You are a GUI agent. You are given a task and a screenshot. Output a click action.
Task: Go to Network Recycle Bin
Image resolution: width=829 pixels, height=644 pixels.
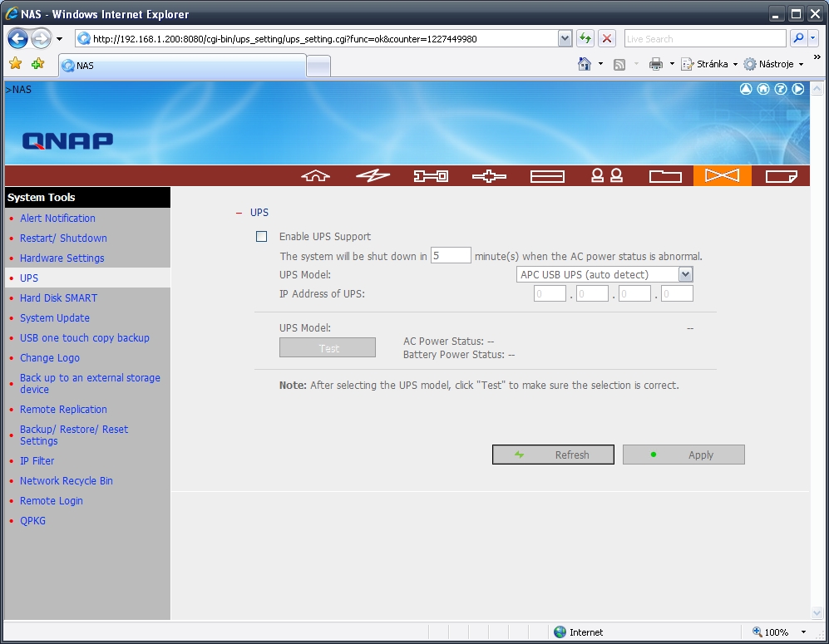pos(66,481)
